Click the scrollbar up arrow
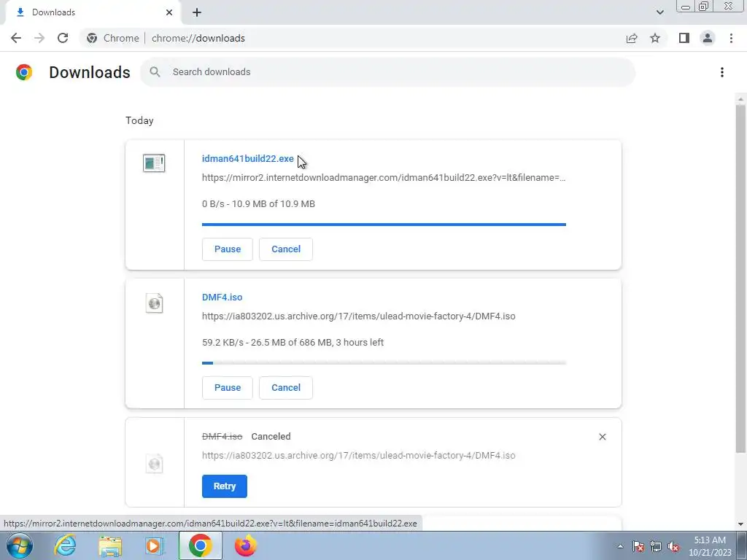 740,99
